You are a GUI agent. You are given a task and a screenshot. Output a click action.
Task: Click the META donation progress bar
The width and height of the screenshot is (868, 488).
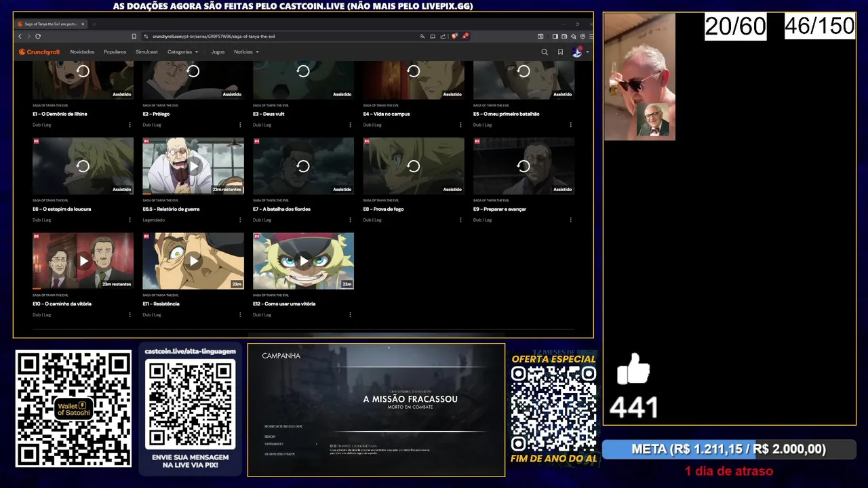tap(729, 449)
